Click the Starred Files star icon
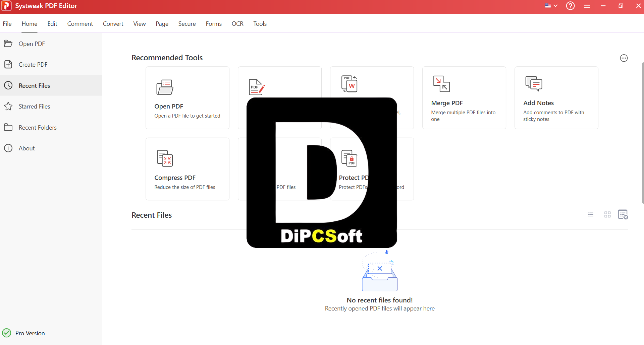Image resolution: width=644 pixels, height=345 pixels. 8,106
